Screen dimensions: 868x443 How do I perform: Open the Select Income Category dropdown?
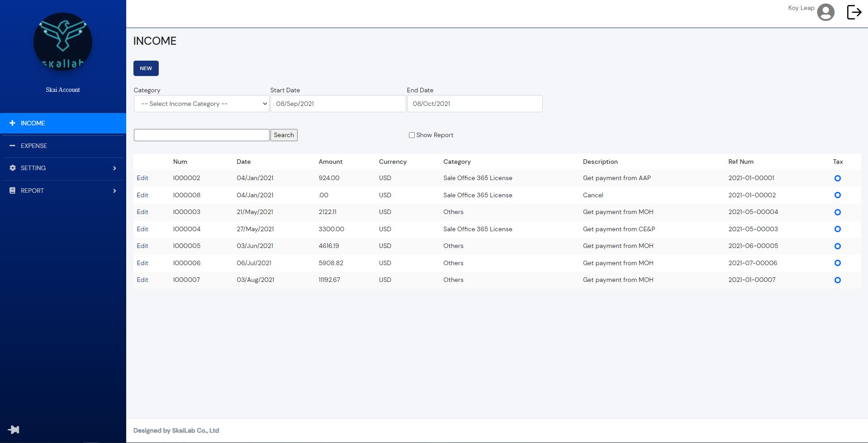point(201,104)
